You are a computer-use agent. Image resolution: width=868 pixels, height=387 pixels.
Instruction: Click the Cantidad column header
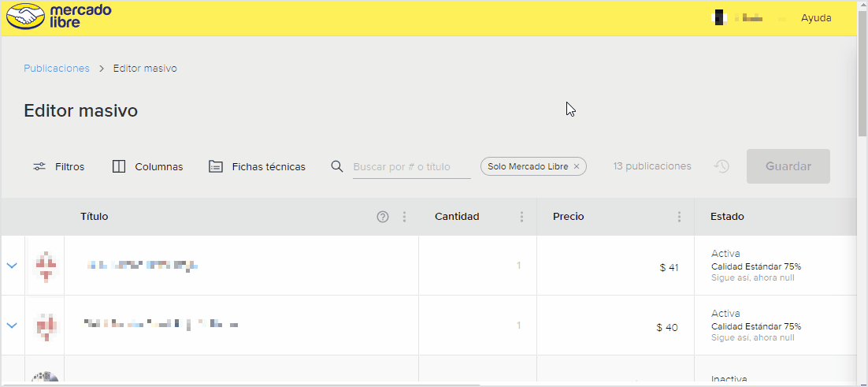457,217
